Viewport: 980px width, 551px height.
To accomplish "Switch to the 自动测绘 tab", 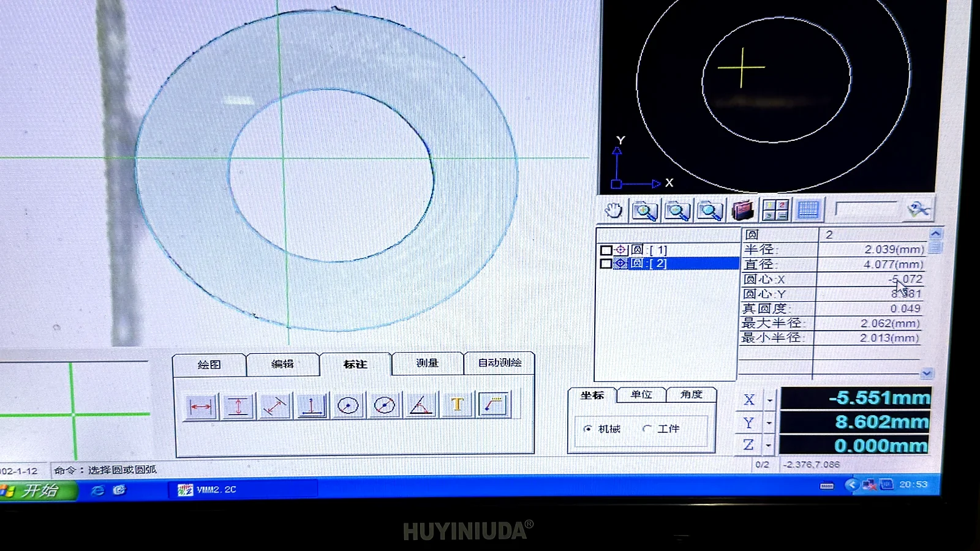I will tap(500, 362).
